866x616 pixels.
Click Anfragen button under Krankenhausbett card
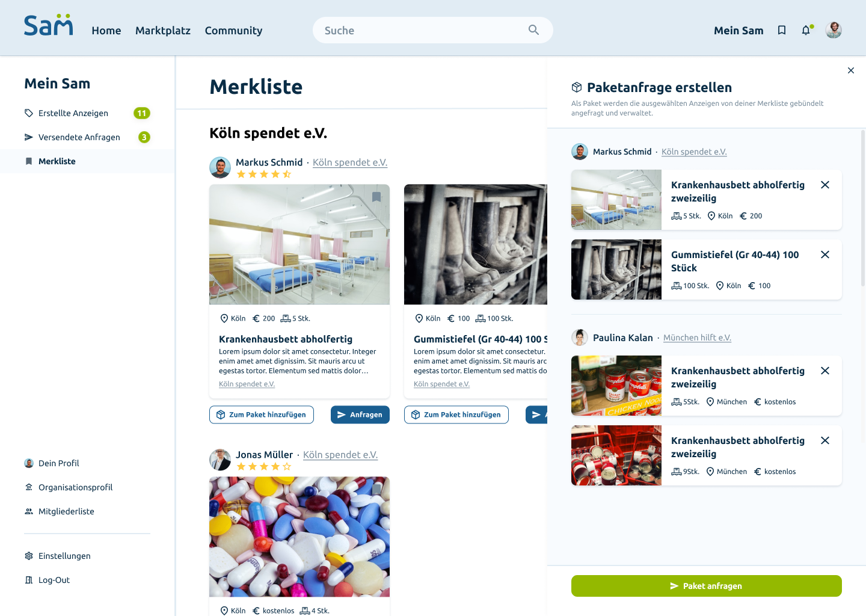coord(360,414)
